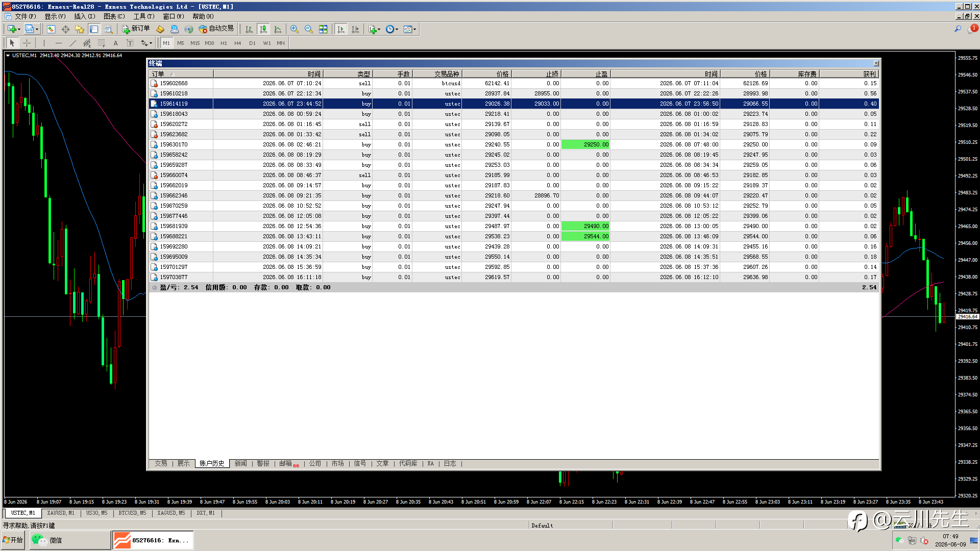Open the New Chart toolbar icon

pos(11,29)
